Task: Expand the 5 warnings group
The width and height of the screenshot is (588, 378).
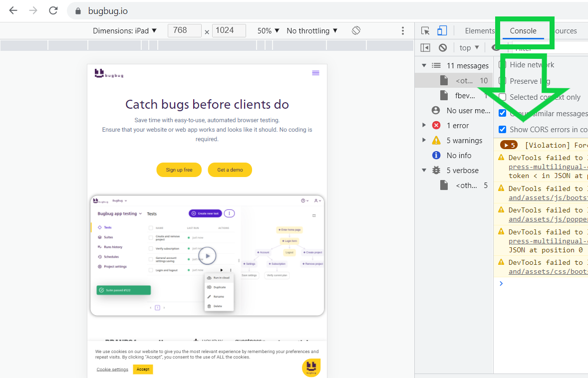Action: coord(424,140)
